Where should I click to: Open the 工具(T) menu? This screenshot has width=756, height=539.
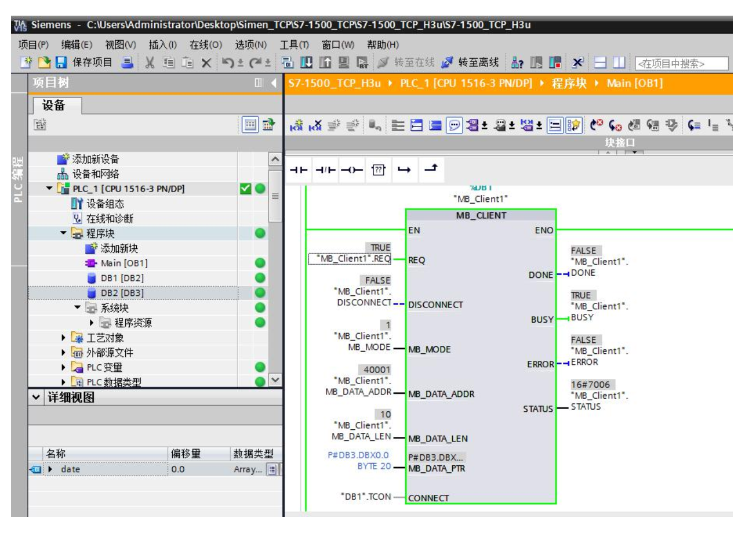tap(294, 45)
